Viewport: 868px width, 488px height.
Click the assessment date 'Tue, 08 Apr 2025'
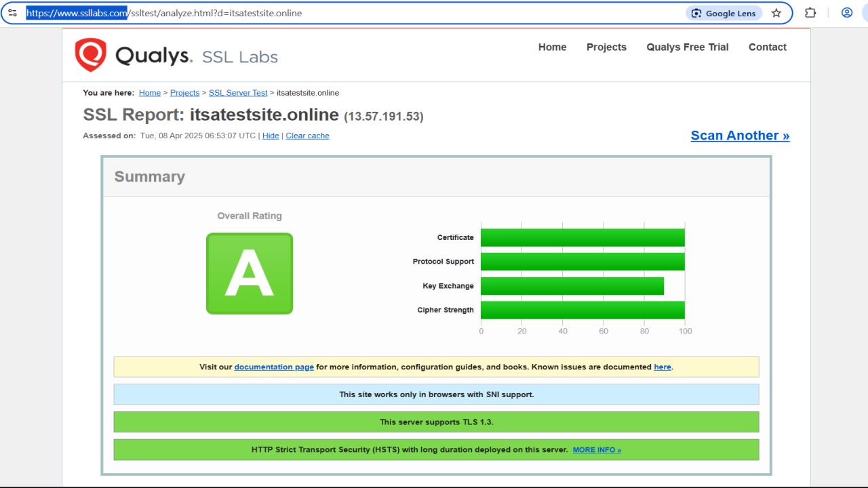point(172,136)
